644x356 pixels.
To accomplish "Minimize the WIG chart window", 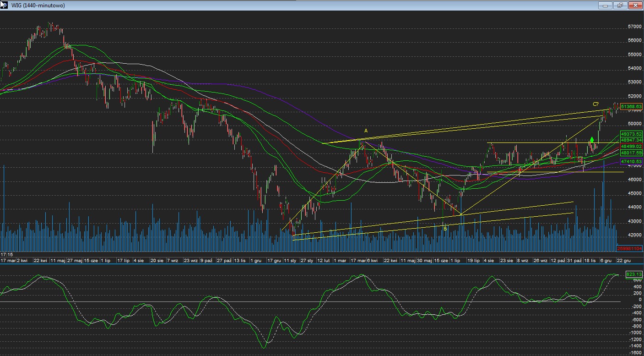I will 606,5.
